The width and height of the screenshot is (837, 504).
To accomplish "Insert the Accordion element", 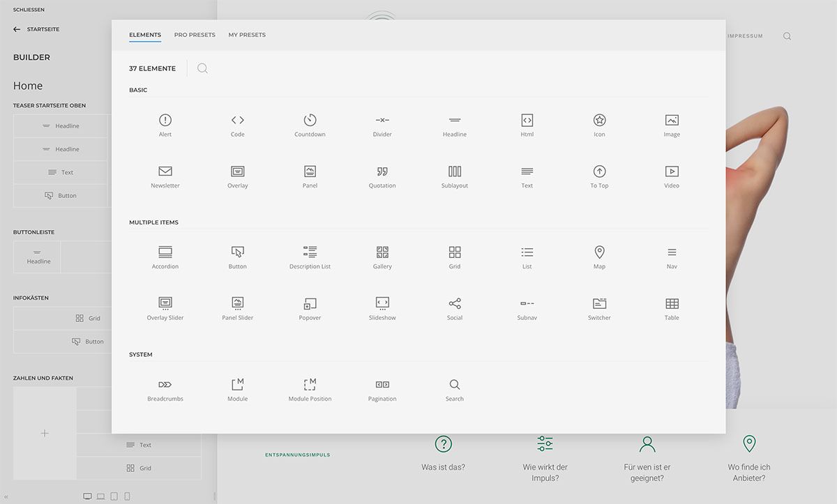I will [165, 257].
